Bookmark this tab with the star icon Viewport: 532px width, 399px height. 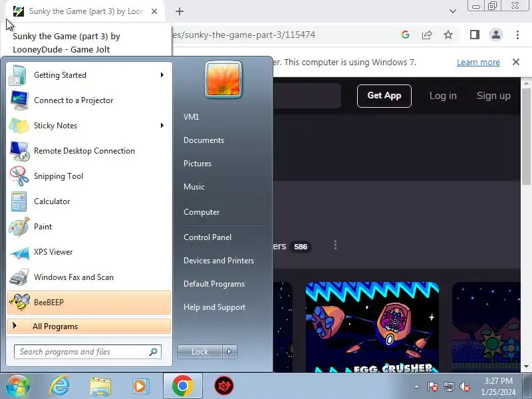point(448,35)
